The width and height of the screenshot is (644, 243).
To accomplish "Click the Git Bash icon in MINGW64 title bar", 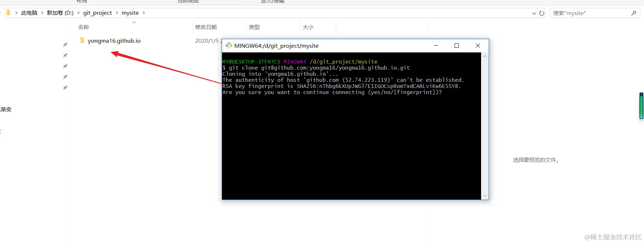I will [229, 46].
